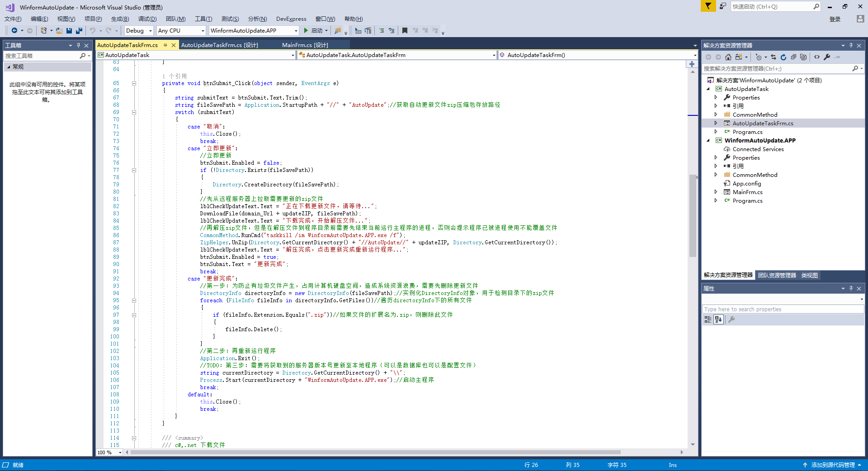Select App.config in Solution Explorer

pyautogui.click(x=746, y=183)
